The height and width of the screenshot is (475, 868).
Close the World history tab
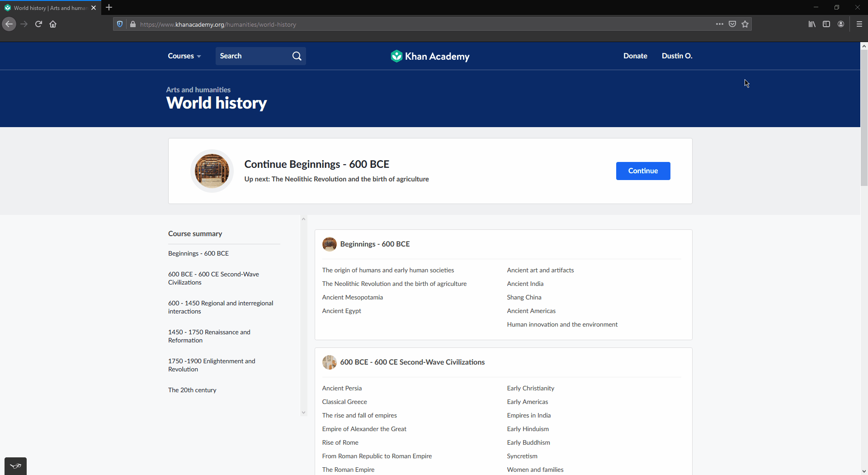[94, 8]
